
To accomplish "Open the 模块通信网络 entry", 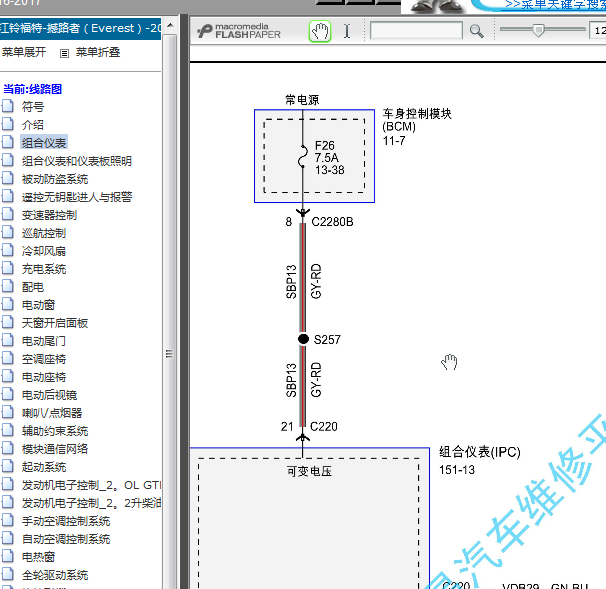I will (55, 449).
